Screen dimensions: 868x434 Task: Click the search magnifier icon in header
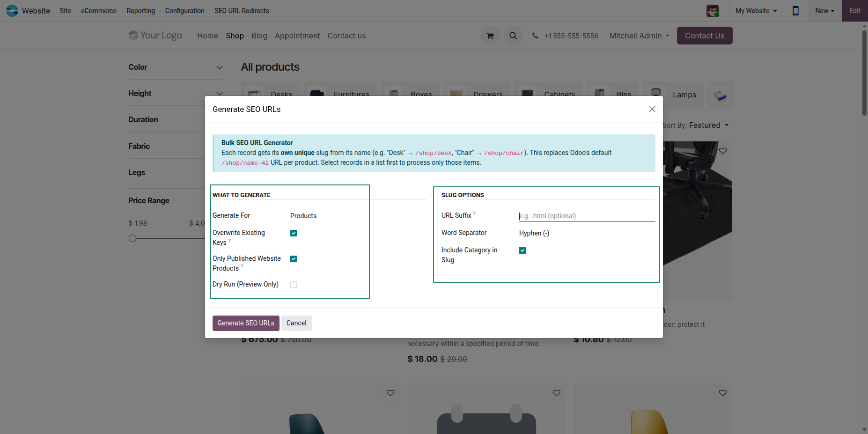pos(513,36)
